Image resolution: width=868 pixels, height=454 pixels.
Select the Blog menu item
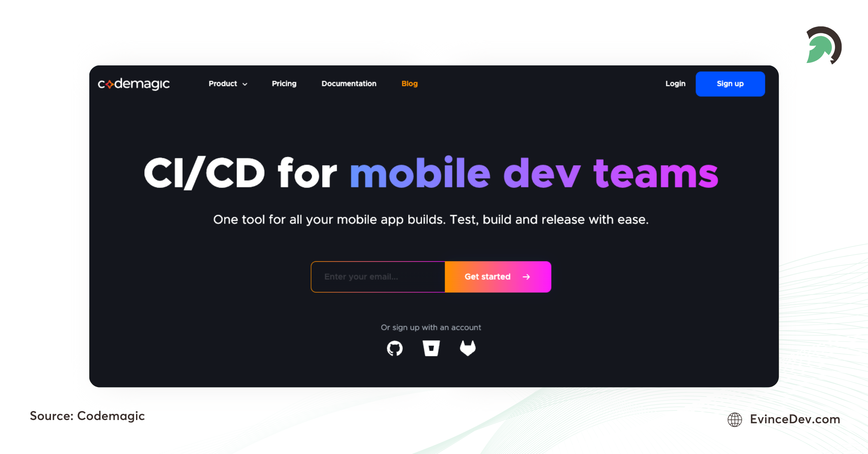[410, 83]
